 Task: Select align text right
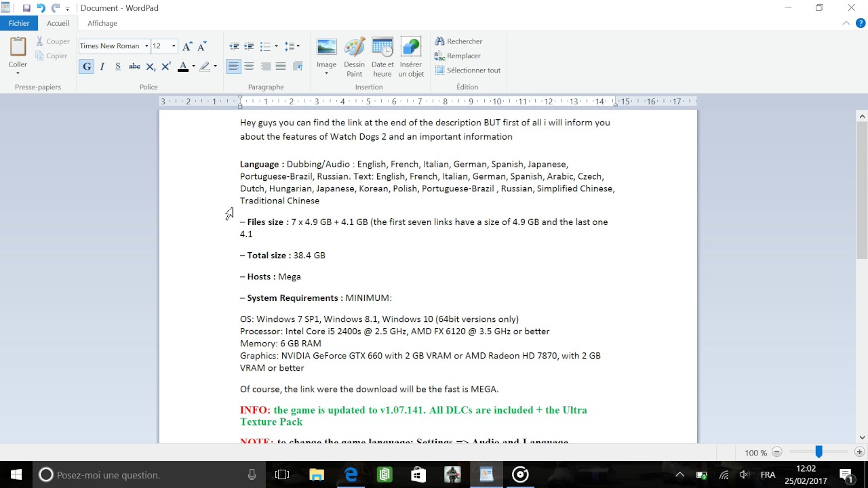265,66
